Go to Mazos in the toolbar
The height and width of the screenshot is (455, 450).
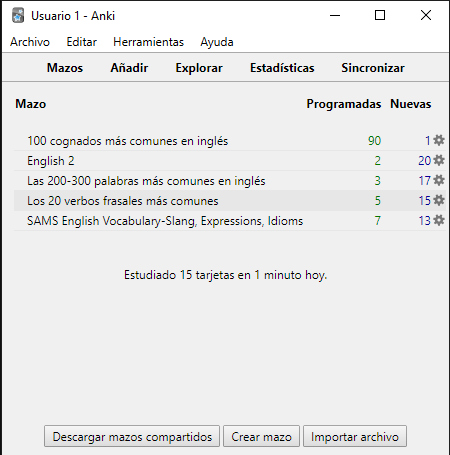tap(65, 68)
